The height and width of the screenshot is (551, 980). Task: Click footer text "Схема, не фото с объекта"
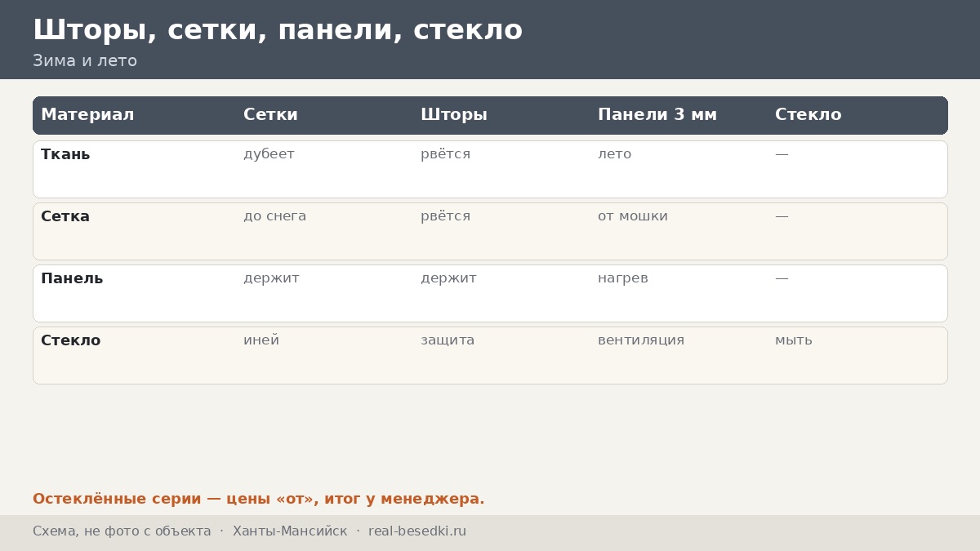pyautogui.click(x=122, y=531)
